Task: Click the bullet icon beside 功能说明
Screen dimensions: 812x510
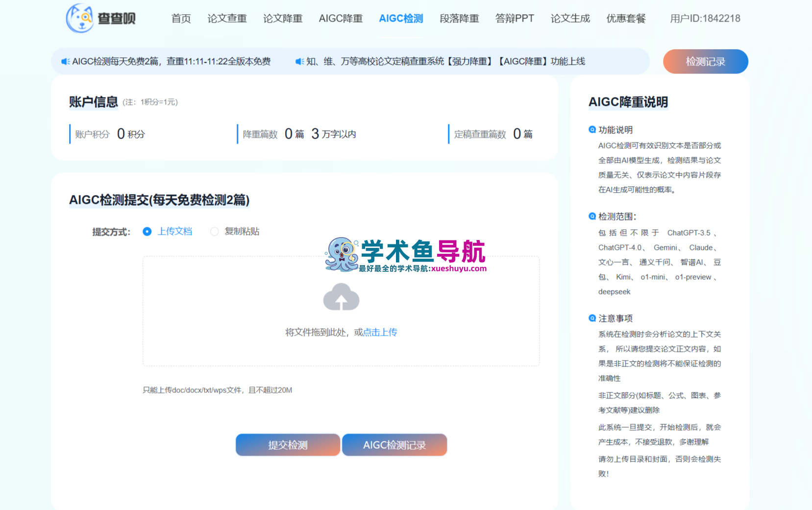Action: click(x=592, y=130)
